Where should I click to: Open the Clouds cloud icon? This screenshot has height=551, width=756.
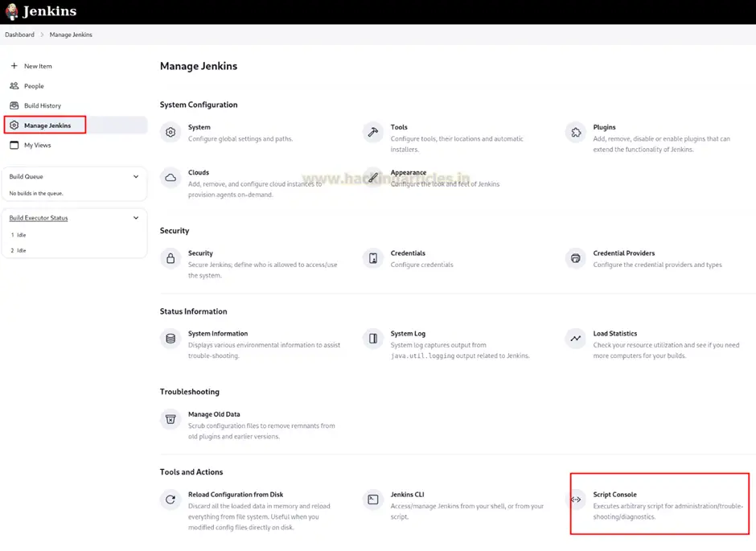[171, 178]
